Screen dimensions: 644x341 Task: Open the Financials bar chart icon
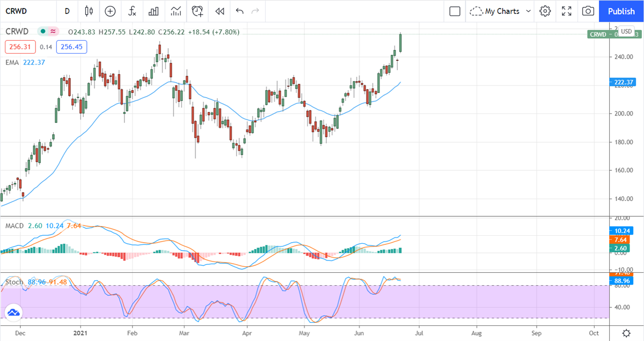tap(154, 11)
